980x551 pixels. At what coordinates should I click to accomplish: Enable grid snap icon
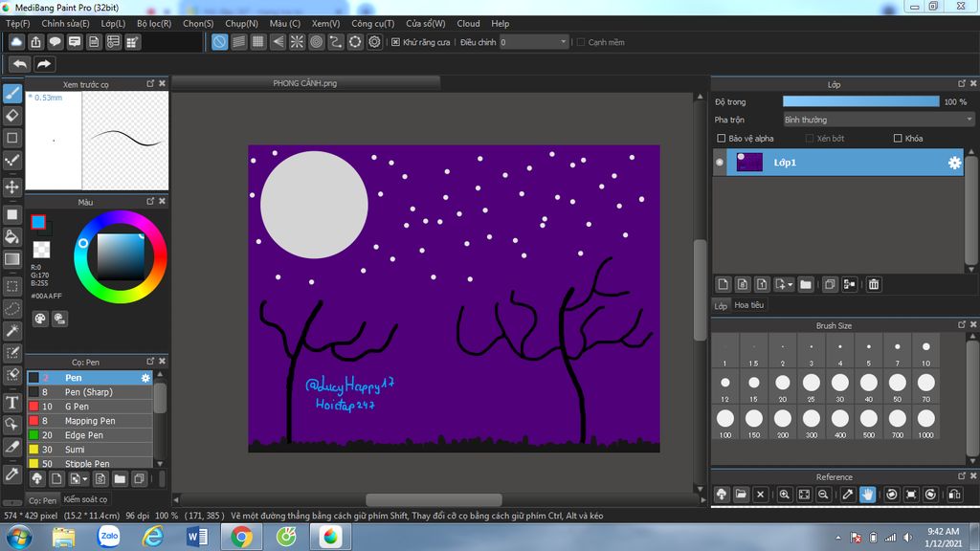(258, 42)
